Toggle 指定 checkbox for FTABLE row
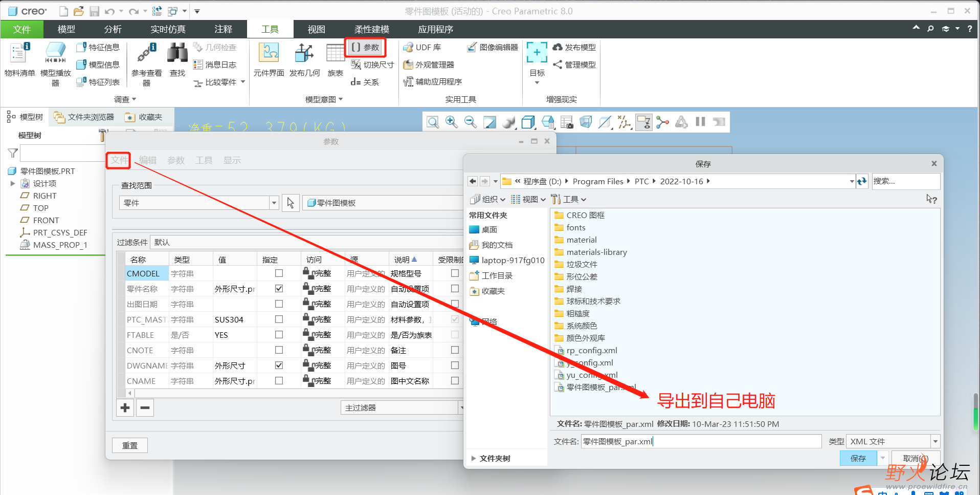 [x=279, y=335]
